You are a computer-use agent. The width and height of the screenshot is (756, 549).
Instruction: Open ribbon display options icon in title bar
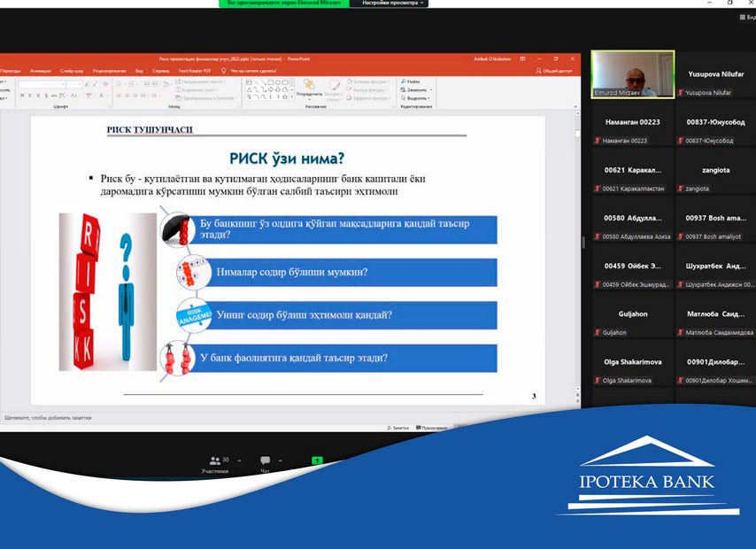pos(522,58)
